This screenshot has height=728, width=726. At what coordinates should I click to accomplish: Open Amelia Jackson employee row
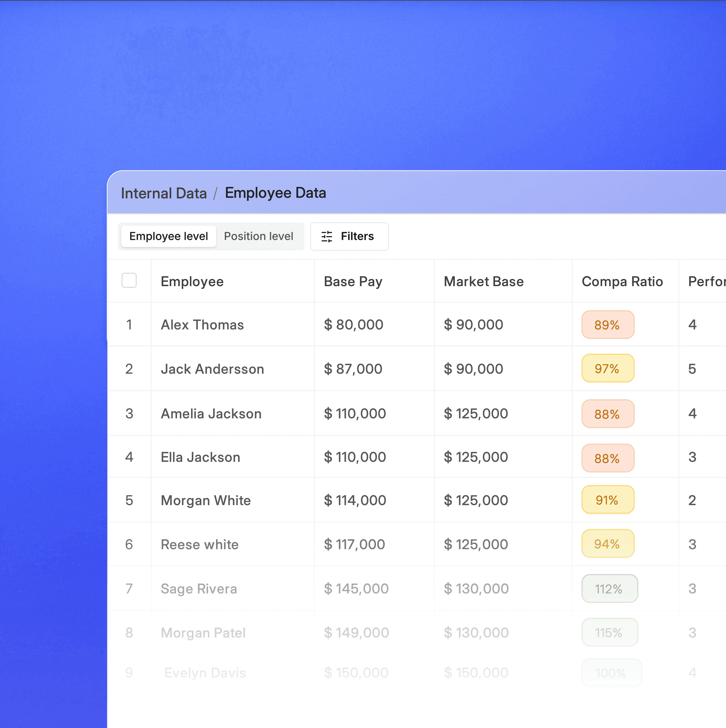point(211,414)
